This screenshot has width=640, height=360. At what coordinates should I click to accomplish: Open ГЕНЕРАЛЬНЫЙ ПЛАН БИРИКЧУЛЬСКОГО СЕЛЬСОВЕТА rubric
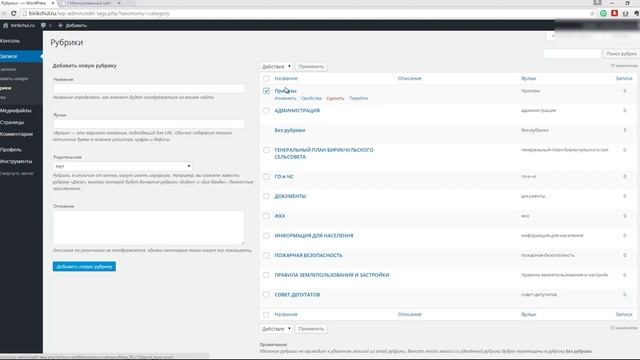[x=324, y=153]
